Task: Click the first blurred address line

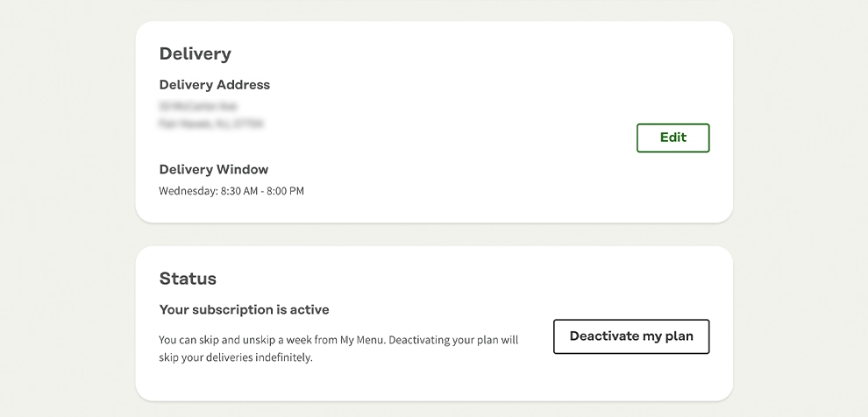Action: [198, 105]
